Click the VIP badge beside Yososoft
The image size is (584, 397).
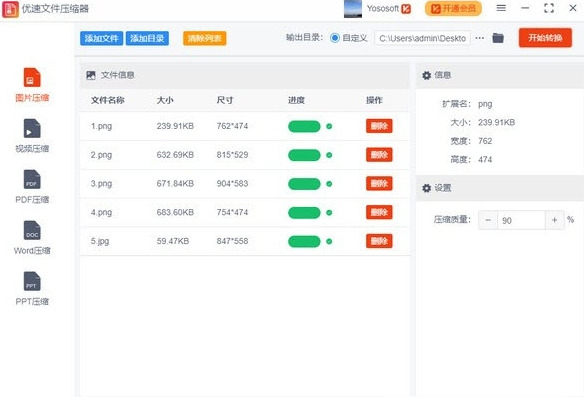(406, 9)
